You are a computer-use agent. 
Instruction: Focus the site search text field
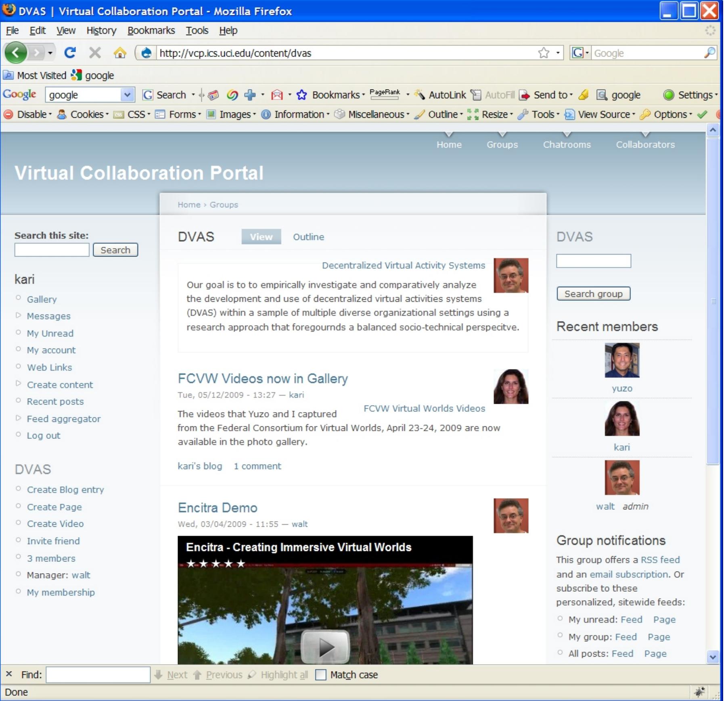[x=52, y=250]
